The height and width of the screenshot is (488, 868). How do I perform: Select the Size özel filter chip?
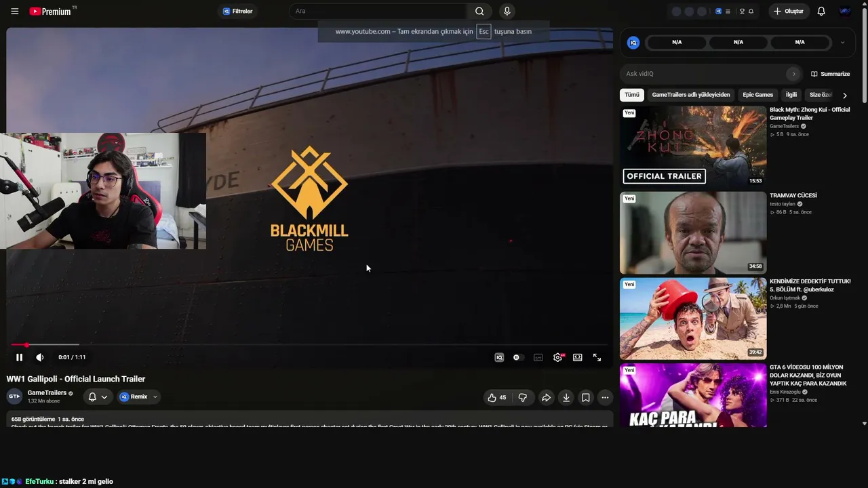coord(821,95)
